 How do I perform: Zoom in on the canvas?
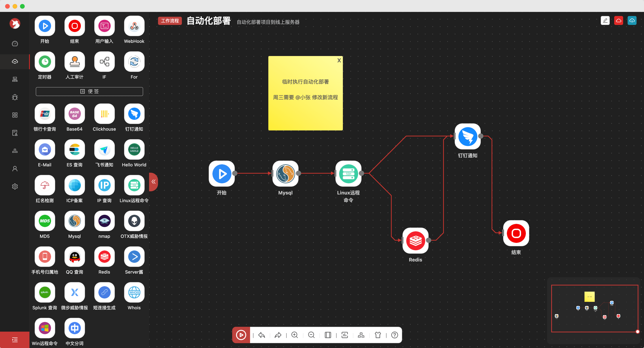294,335
